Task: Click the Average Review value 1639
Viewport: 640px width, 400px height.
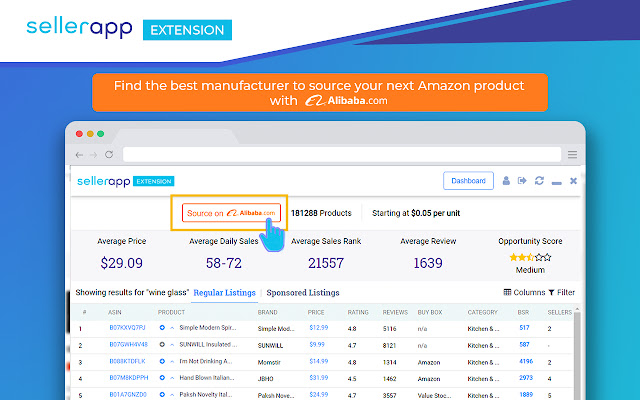Action: click(428, 263)
